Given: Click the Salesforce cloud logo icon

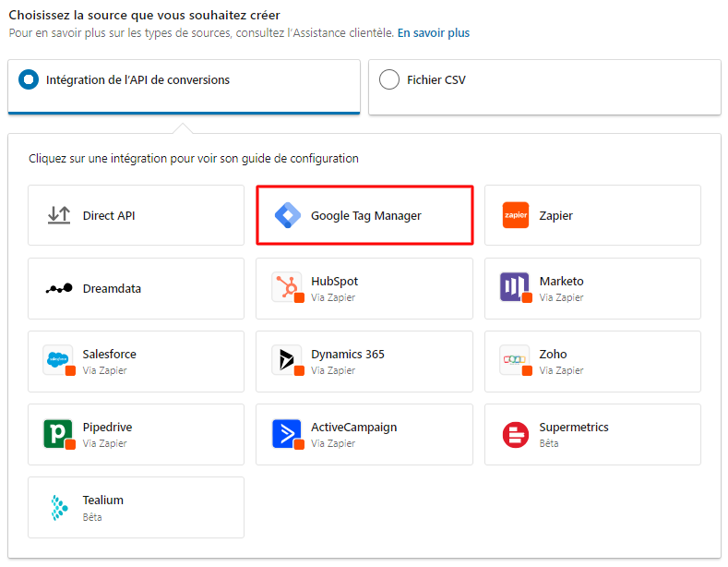Looking at the screenshot, I should click(59, 361).
